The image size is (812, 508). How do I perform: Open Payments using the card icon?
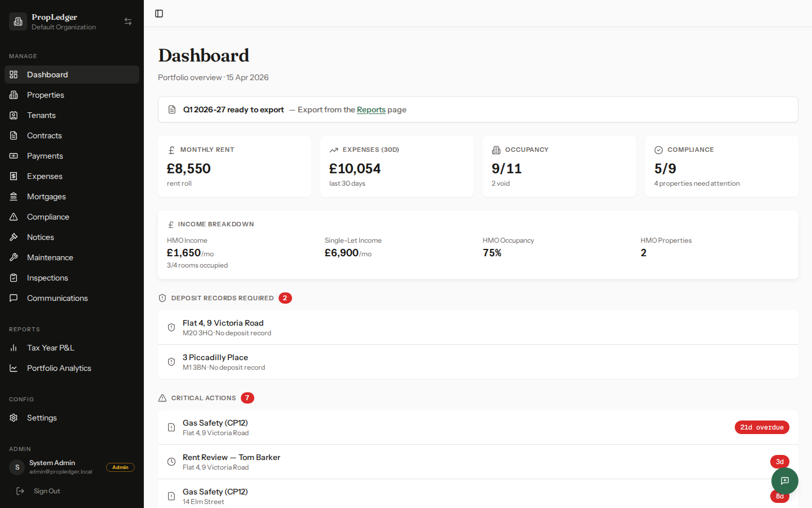coord(14,155)
